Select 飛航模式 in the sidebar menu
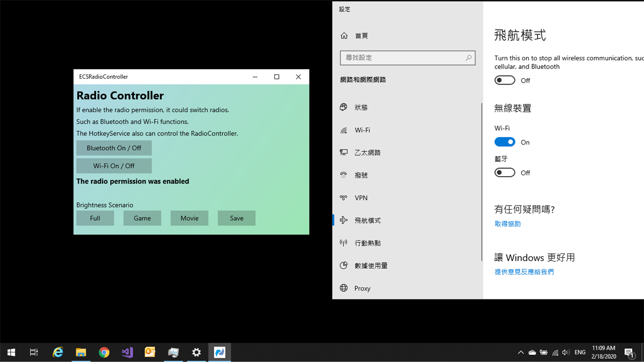Screen dimensions: 644x362 367,220
